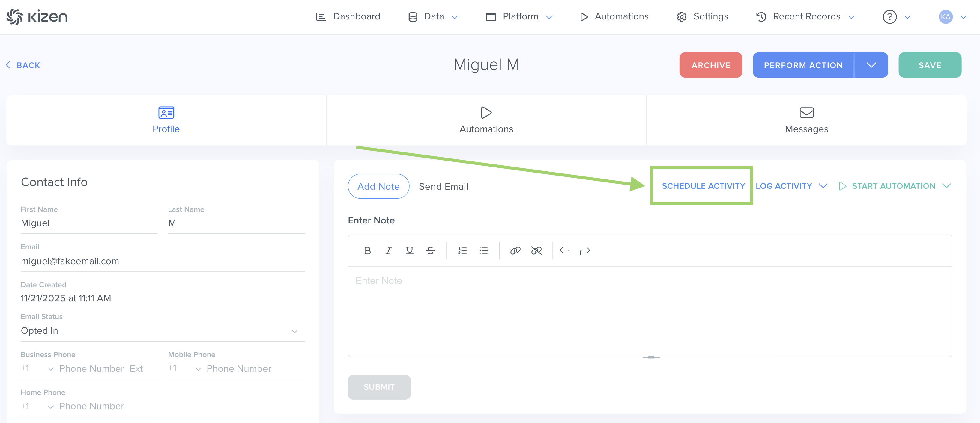Image resolution: width=980 pixels, height=423 pixels.
Task: Click the Archive button
Action: coord(711,65)
